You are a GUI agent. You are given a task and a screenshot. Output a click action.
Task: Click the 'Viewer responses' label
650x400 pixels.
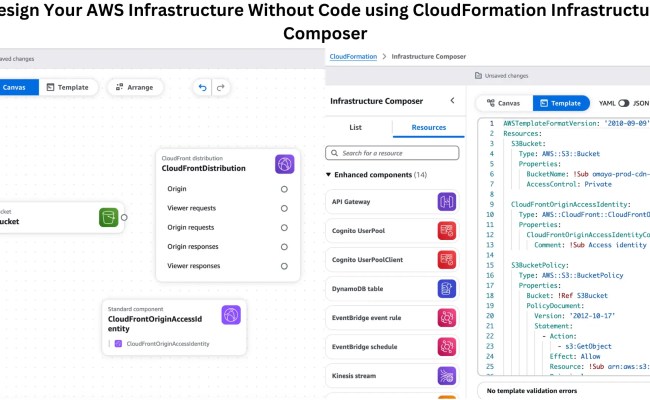tap(194, 266)
